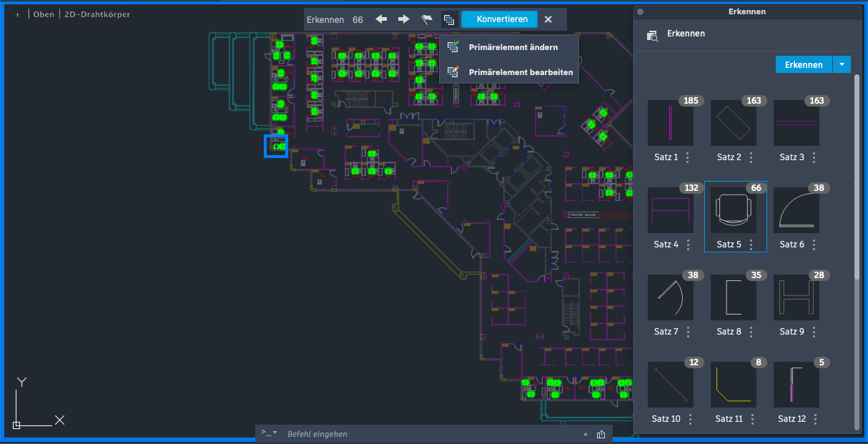Go to next recognized instance arrow
Image resolution: width=868 pixels, height=444 pixels.
pos(404,19)
